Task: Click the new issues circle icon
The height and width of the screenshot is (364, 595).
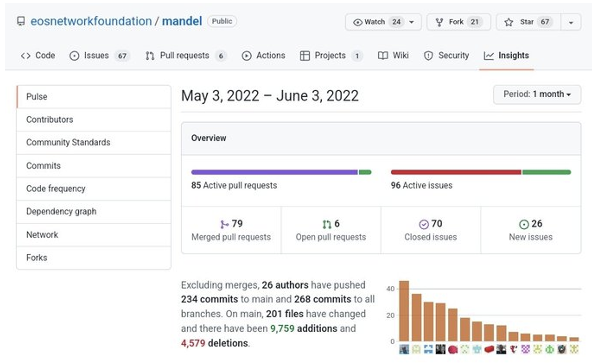Action: point(524,225)
